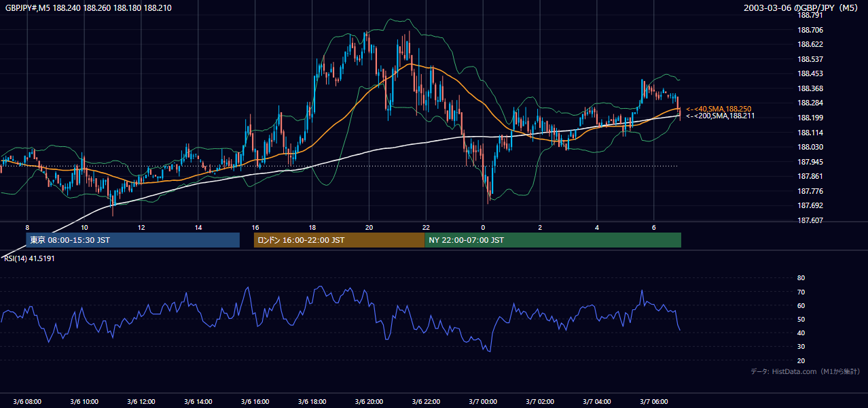Viewport: 868px width, 408px height.
Task: Click the 187.607 price axis value
Action: pos(810,220)
